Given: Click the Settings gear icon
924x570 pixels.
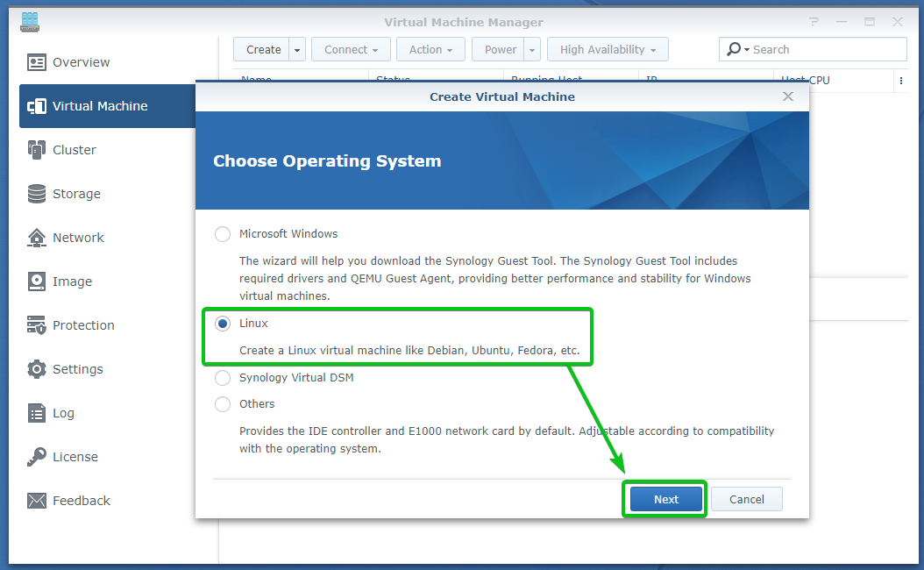Looking at the screenshot, I should (x=37, y=369).
